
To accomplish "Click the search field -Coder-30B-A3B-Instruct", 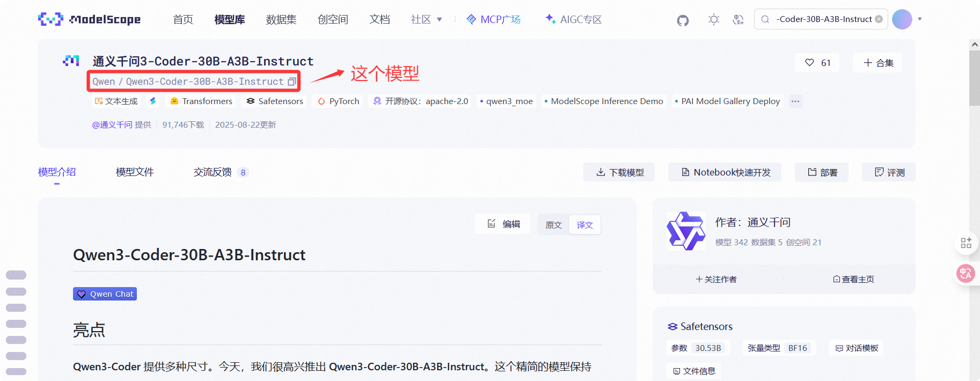I will (x=821, y=19).
